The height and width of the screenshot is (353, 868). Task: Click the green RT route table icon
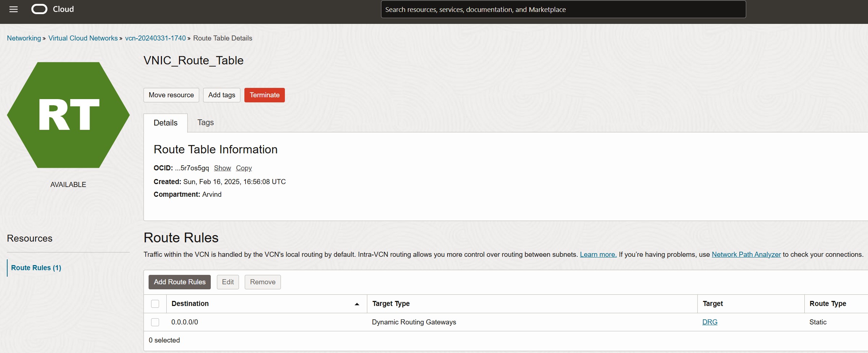(x=68, y=115)
